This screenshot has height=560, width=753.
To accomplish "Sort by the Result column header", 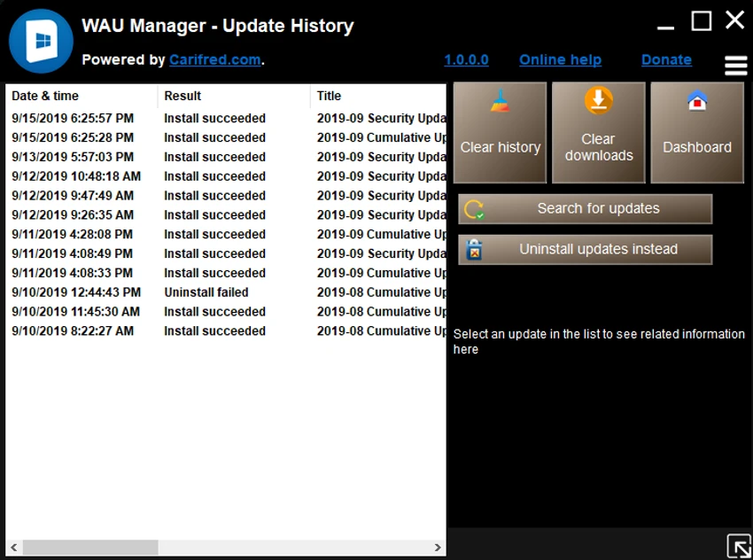I will click(x=234, y=96).
